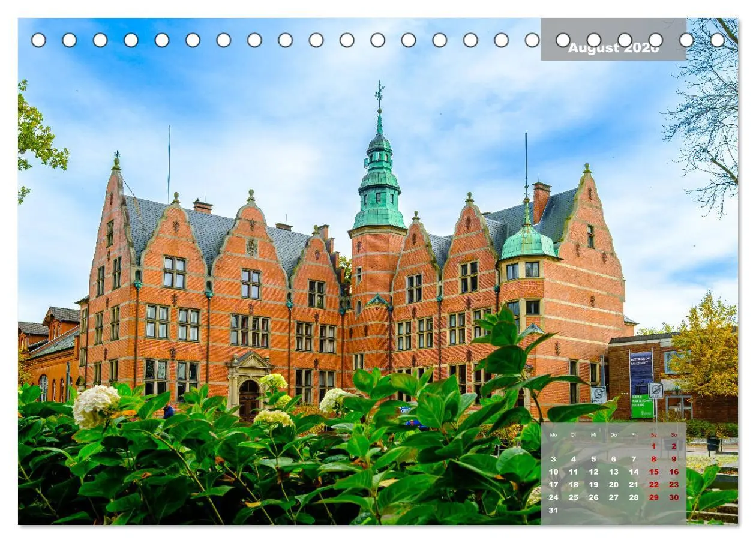Image resolution: width=756 pixels, height=543 pixels.
Task: Pick Saturday August 1 in the calendar
Action: pyautogui.click(x=653, y=446)
